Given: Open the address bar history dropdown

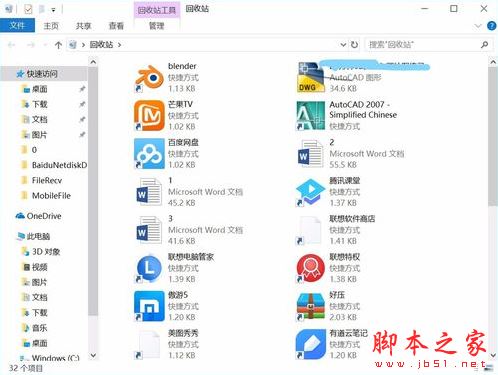Looking at the screenshot, I should click(x=343, y=44).
